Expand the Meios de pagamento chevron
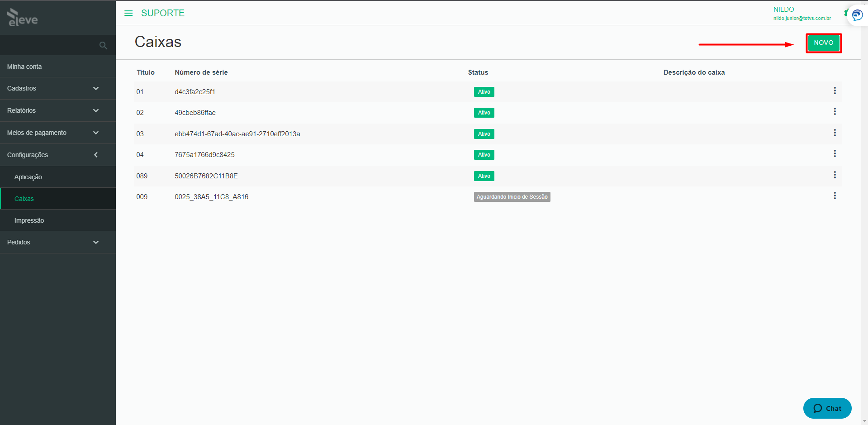 [96, 133]
